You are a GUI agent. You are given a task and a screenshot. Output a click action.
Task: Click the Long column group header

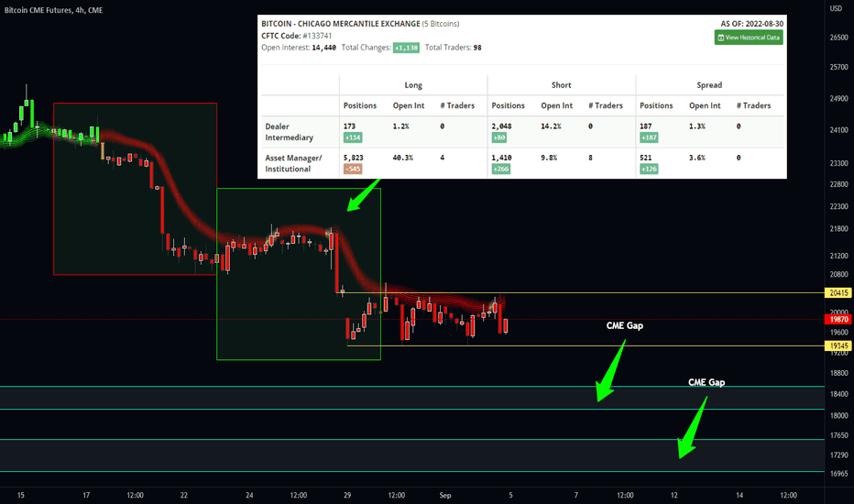tap(413, 85)
